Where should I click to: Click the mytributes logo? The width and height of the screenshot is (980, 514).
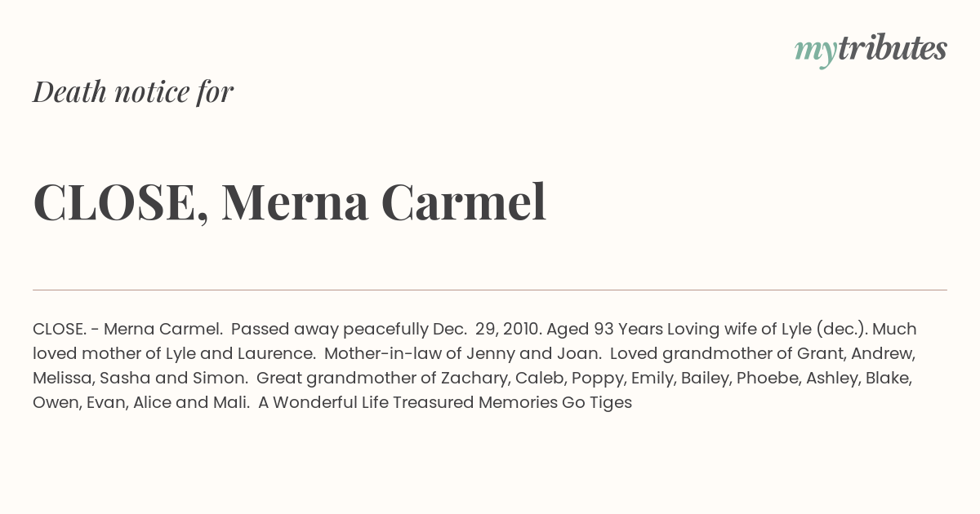[871, 50]
